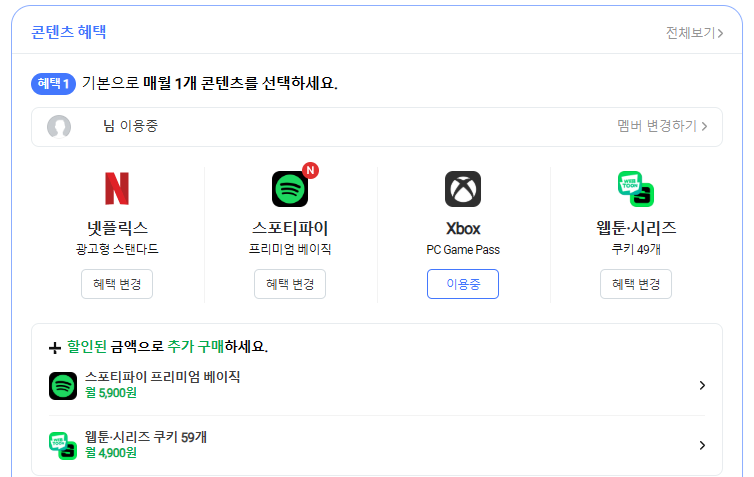Click 매월 1개 콘텐츠를 선택하세요 text
This screenshot has height=477, width=754.
[240, 83]
